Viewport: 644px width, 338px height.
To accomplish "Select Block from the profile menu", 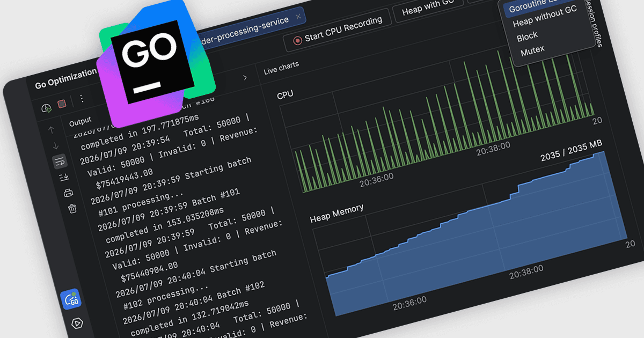I will (x=527, y=36).
